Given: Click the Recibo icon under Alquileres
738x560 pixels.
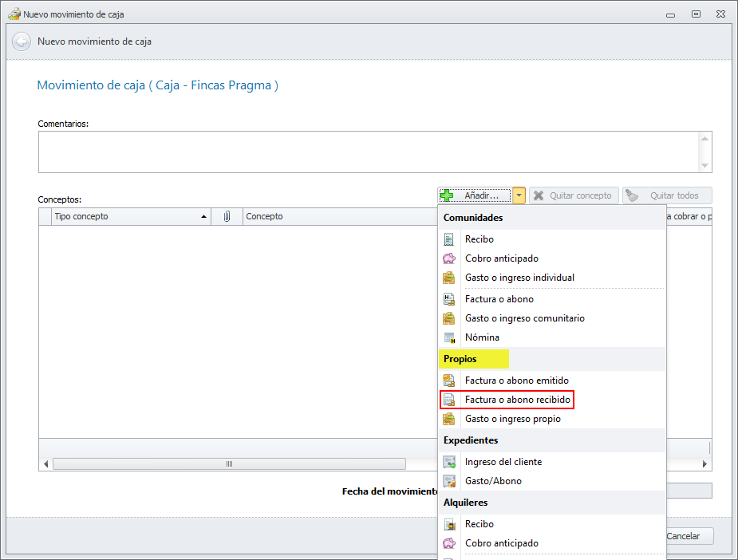Looking at the screenshot, I should (x=449, y=524).
